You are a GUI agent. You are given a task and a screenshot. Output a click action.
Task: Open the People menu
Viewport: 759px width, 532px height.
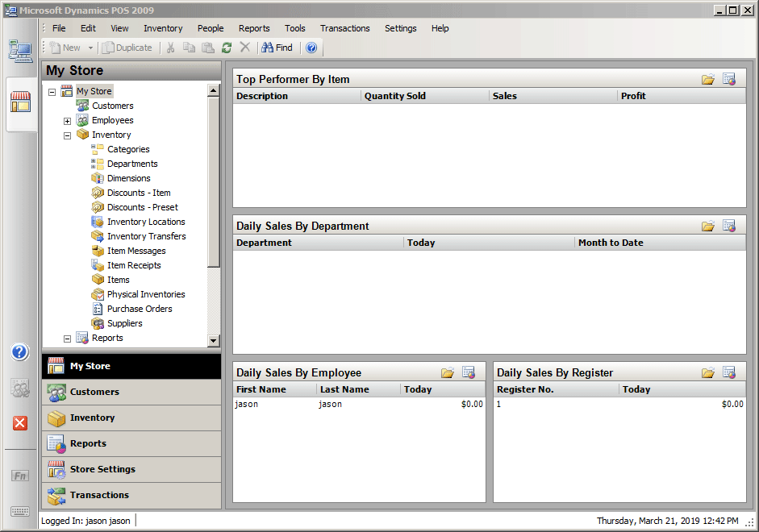210,28
